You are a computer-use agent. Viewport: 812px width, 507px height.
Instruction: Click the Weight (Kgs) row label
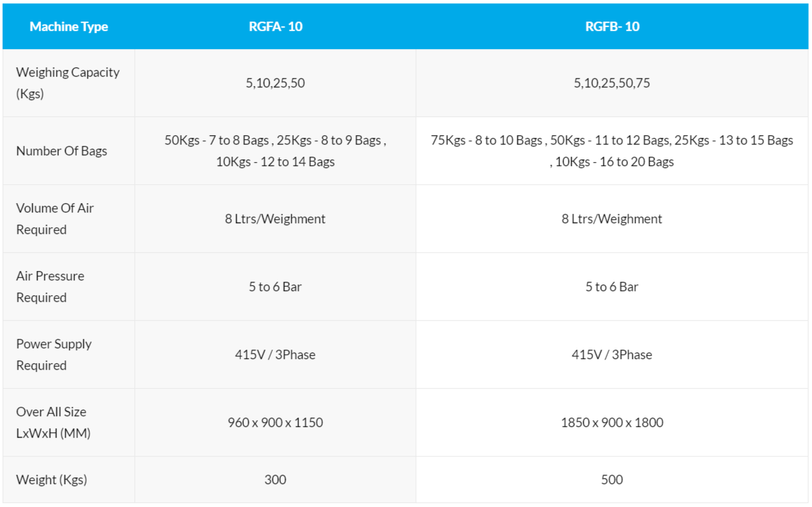click(52, 480)
